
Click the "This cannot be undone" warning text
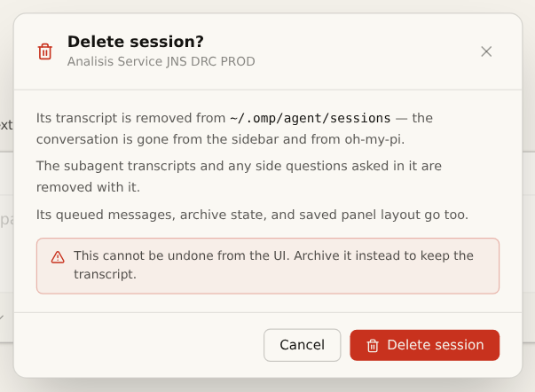[182, 255]
